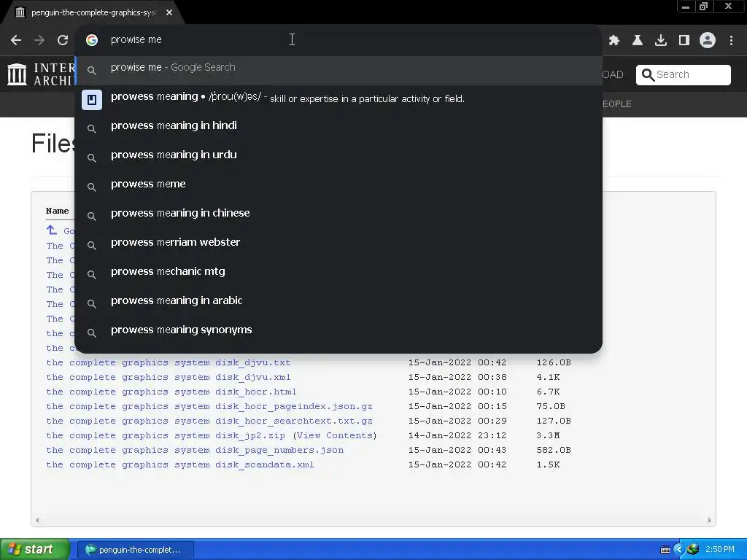
Task: Open the disk_hocr_pageindex.json.gz file link
Action: coord(209,406)
